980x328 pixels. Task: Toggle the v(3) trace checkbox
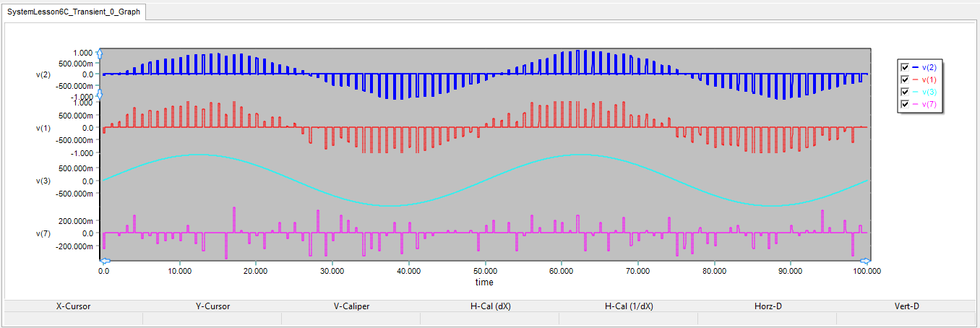tap(905, 92)
